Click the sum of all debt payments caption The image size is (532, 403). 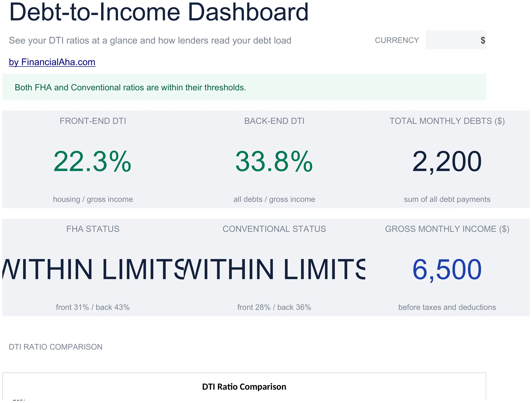point(447,199)
